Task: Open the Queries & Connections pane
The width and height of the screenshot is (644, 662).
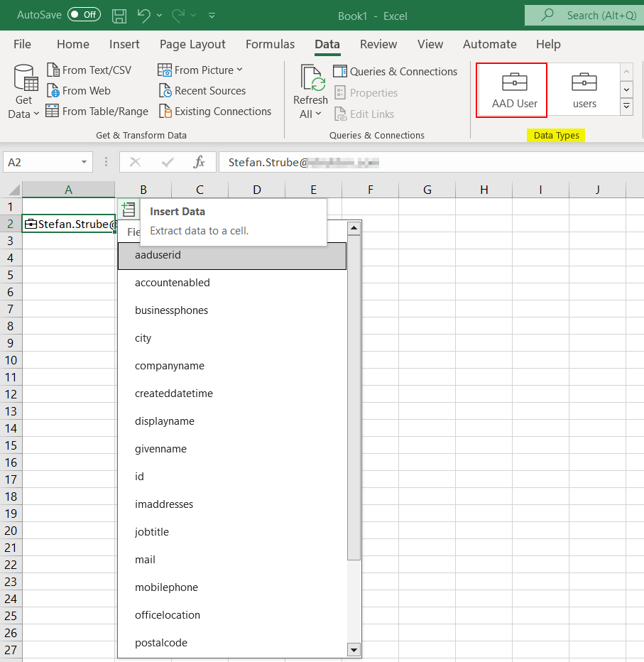Action: pyautogui.click(x=395, y=71)
